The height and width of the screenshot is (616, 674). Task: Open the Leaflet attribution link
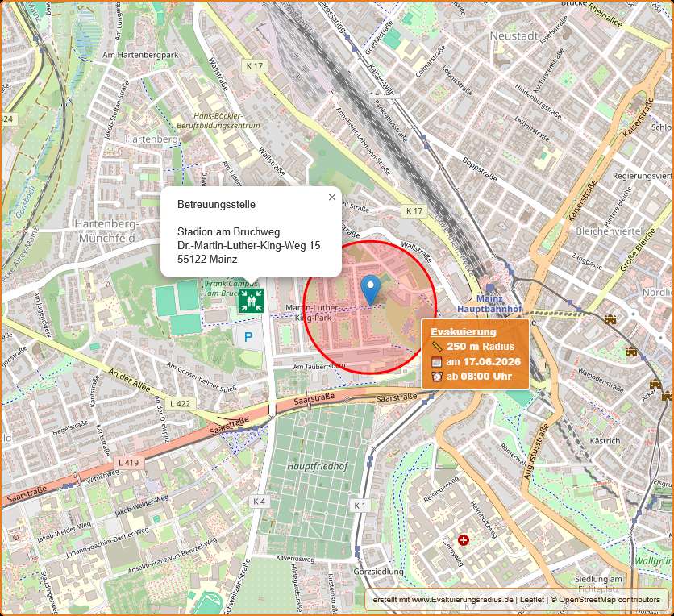[532, 600]
